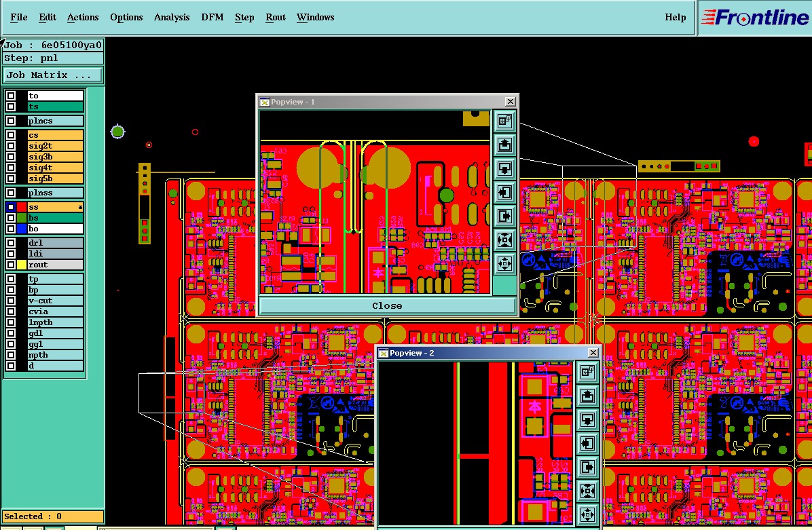
Task: Open the Options menu
Action: coord(126,17)
